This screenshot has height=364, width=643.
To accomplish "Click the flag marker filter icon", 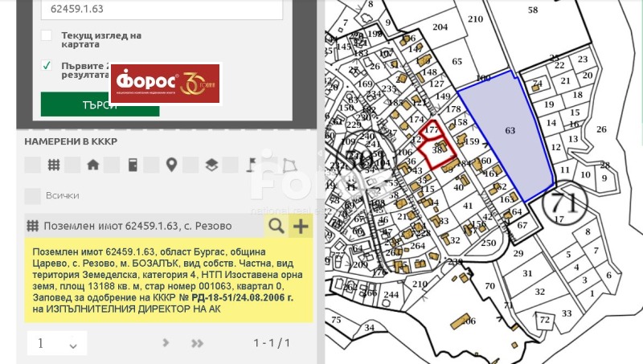I will [250, 165].
